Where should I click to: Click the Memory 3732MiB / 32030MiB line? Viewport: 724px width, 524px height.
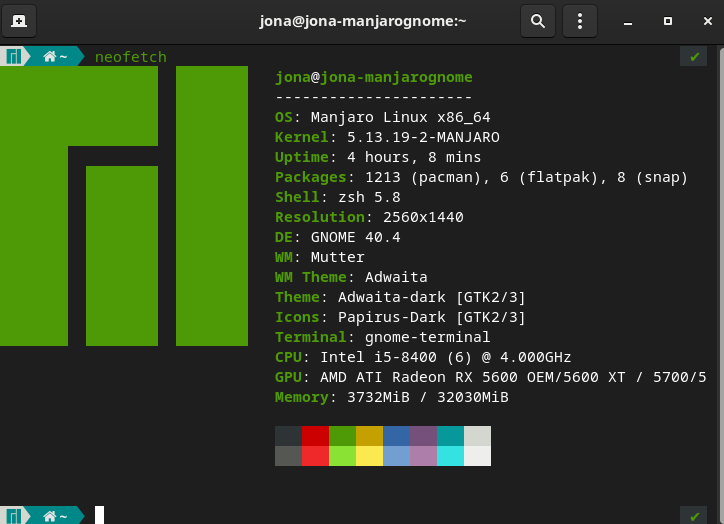point(392,397)
